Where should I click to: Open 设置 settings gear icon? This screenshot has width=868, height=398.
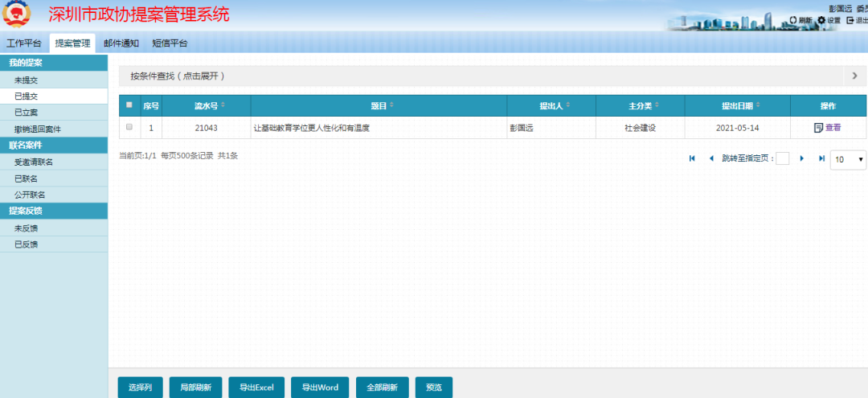coord(821,20)
